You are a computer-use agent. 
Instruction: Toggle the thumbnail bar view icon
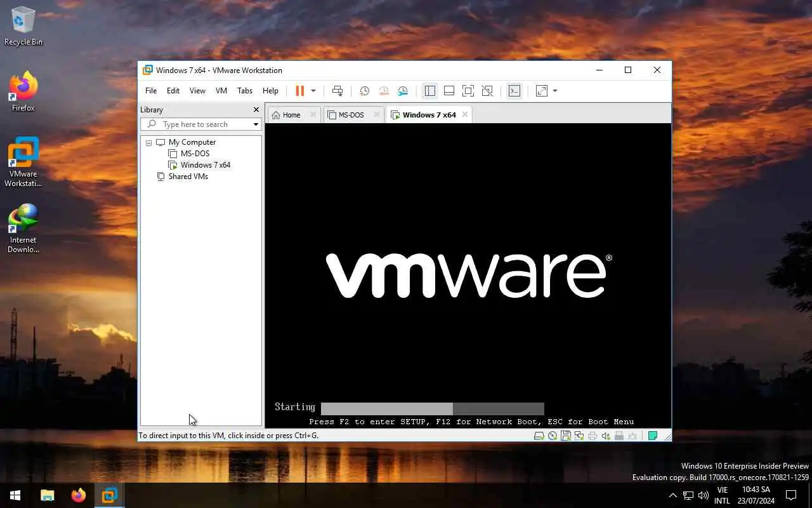[x=449, y=91]
